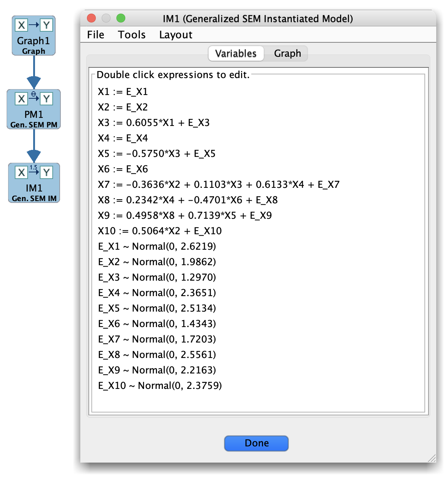Viewport: 448px width, 481px height.
Task: Select expression X5 := -0.5750*X3 + E_X5
Action: 157,154
